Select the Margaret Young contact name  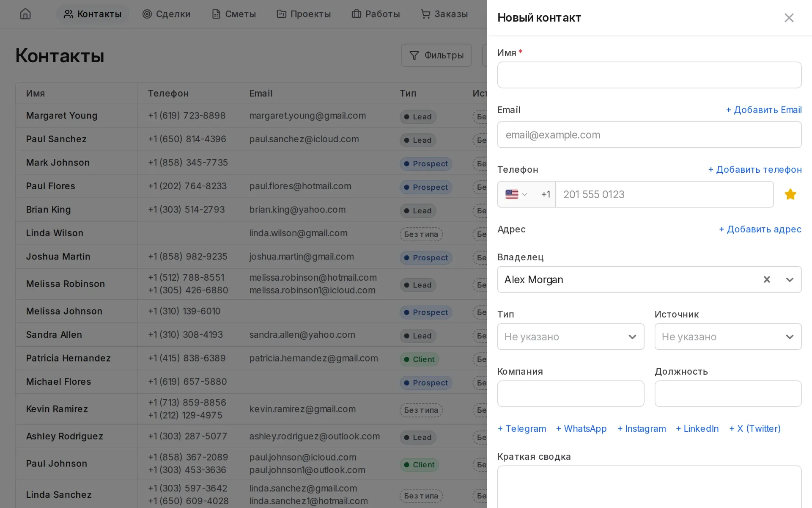click(62, 116)
